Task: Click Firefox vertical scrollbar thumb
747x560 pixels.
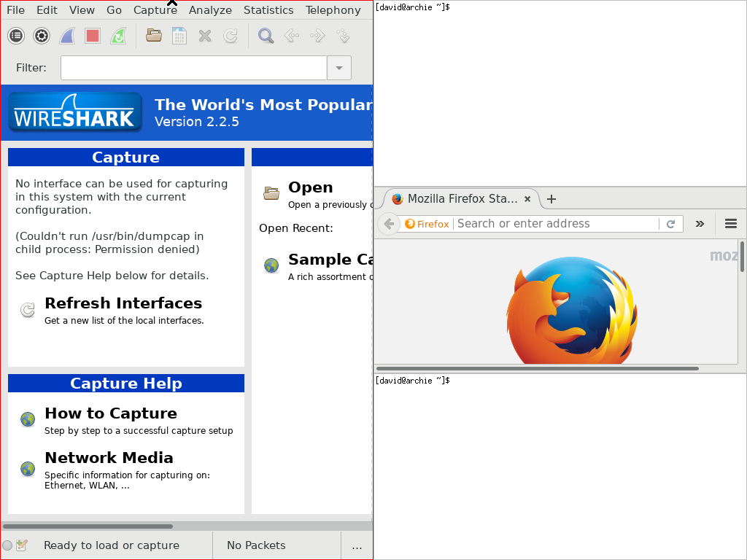Action: pos(742,257)
